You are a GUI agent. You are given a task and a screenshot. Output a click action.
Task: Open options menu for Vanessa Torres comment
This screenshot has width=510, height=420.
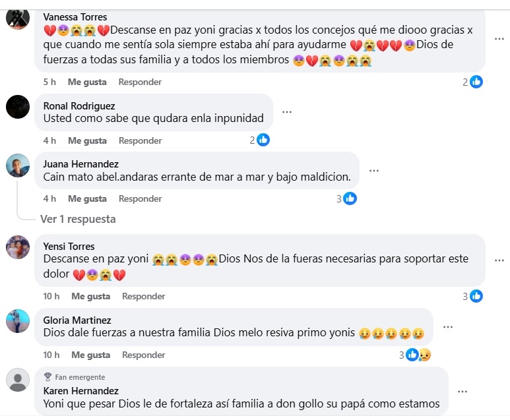(499, 39)
